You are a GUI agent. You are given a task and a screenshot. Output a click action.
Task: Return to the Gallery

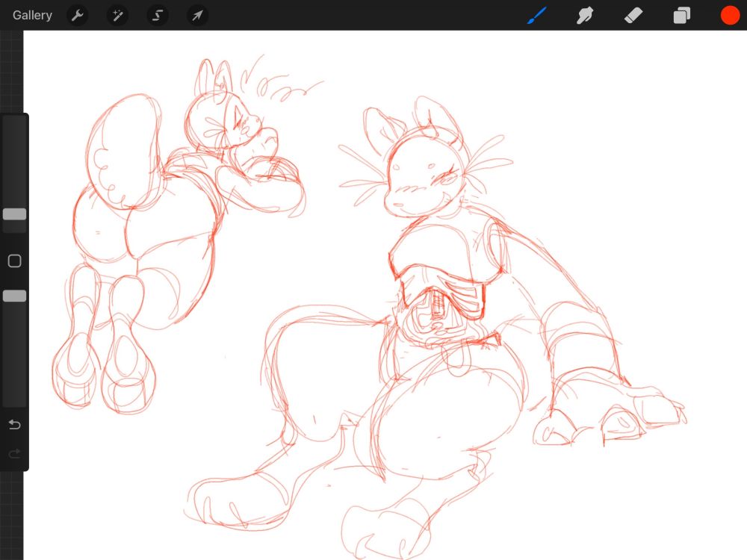[32, 15]
